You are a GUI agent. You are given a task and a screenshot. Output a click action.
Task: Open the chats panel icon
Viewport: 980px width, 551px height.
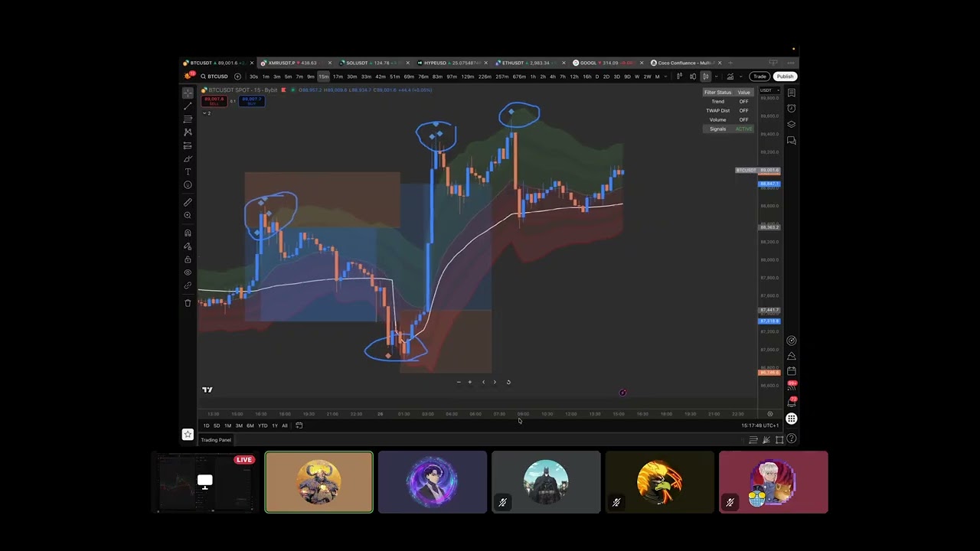792,141
